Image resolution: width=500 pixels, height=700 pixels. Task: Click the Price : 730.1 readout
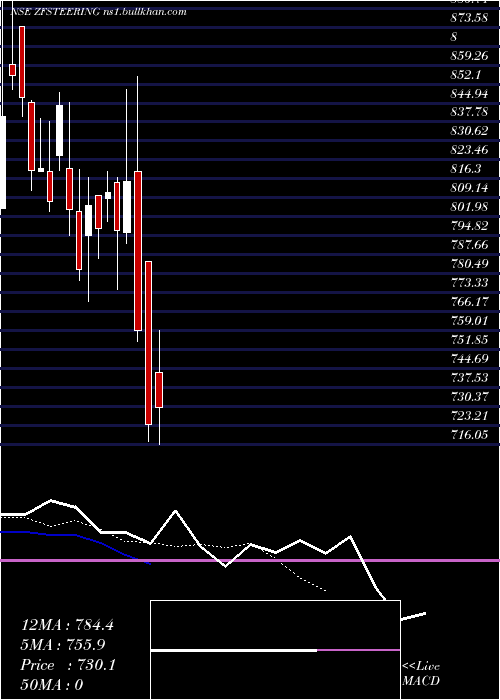click(x=68, y=665)
